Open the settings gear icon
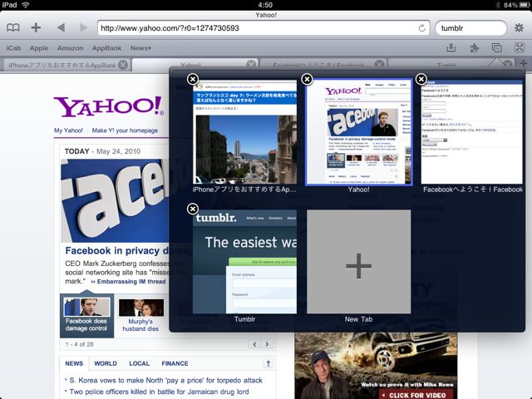Screen dimensions: 532x399 519,27
